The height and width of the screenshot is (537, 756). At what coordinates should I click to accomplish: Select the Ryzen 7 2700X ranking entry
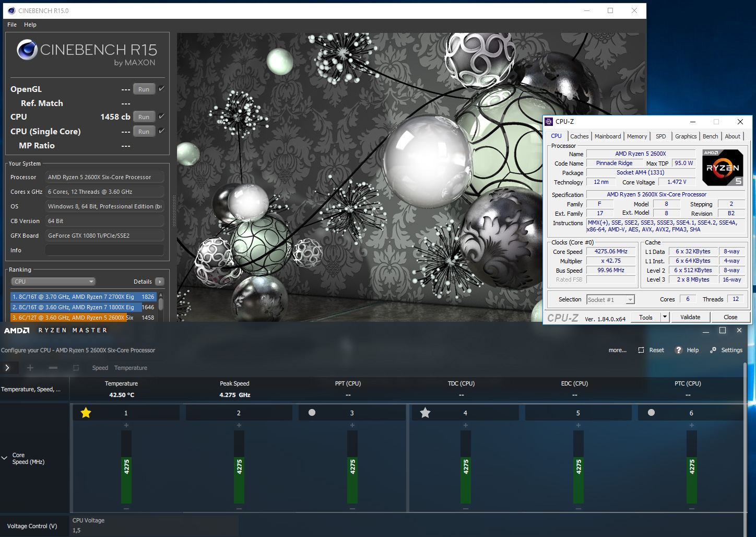pyautogui.click(x=83, y=297)
